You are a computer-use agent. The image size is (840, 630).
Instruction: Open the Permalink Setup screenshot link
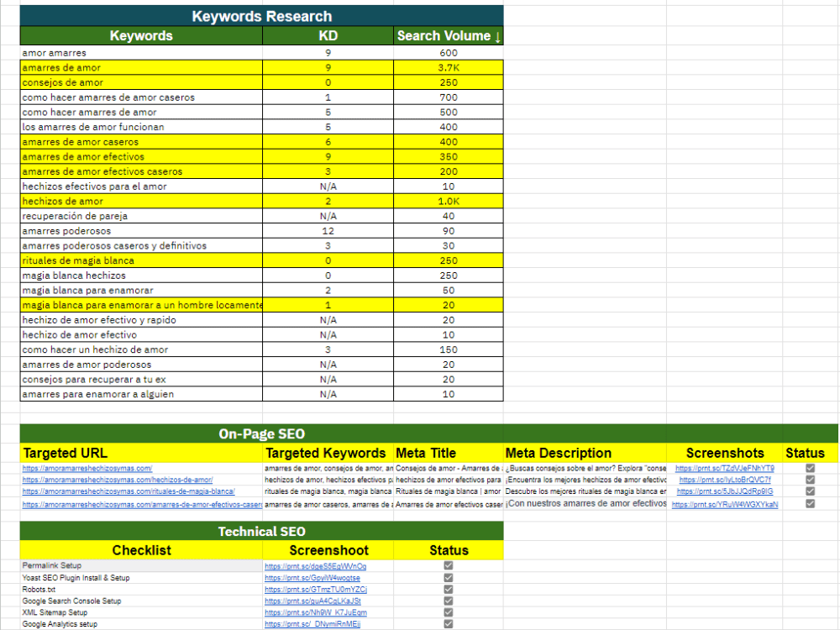(x=316, y=566)
